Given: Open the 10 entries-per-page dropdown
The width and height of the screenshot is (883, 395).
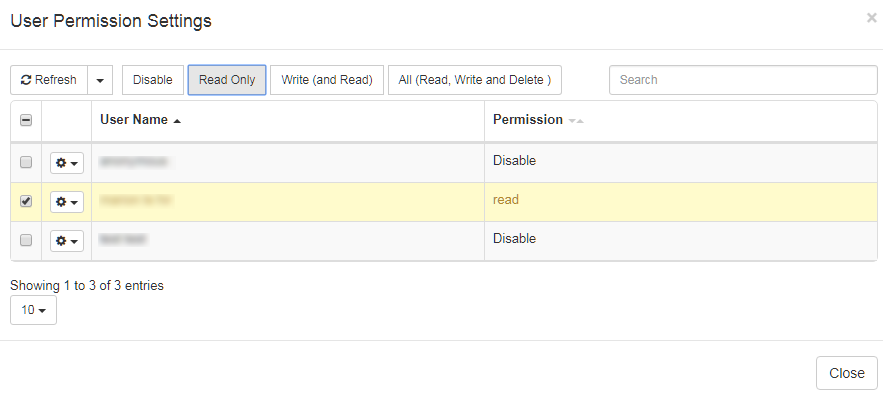Looking at the screenshot, I should point(33,310).
